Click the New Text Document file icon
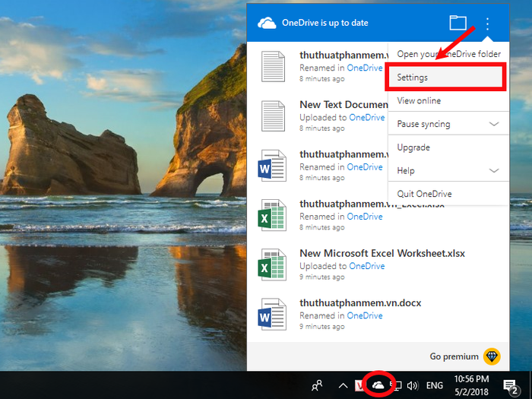532x399 pixels. click(273, 116)
